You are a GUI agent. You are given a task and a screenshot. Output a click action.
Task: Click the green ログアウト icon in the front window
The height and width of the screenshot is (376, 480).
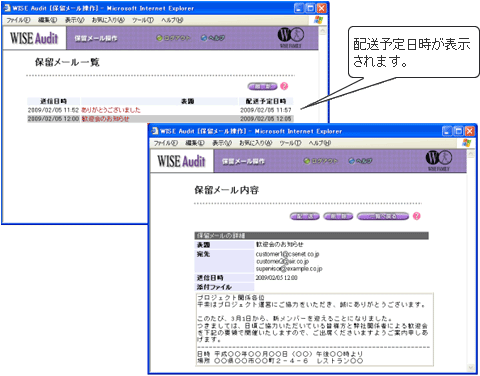coord(307,161)
